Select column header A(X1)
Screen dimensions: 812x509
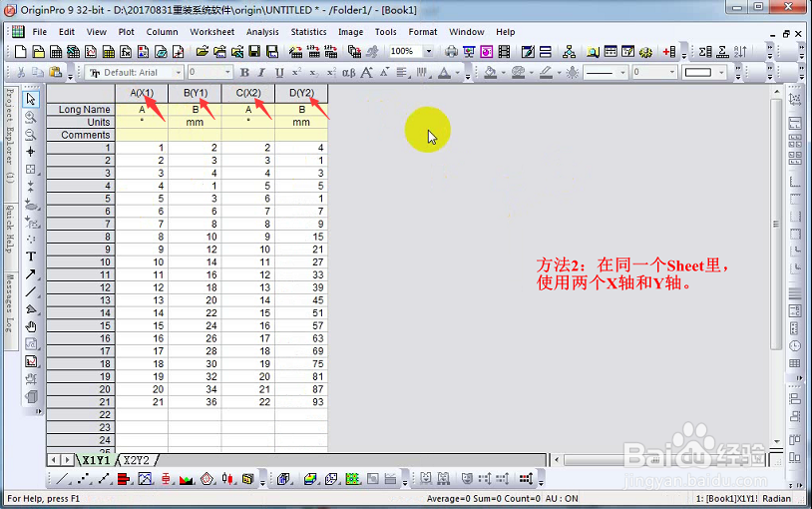(142, 93)
